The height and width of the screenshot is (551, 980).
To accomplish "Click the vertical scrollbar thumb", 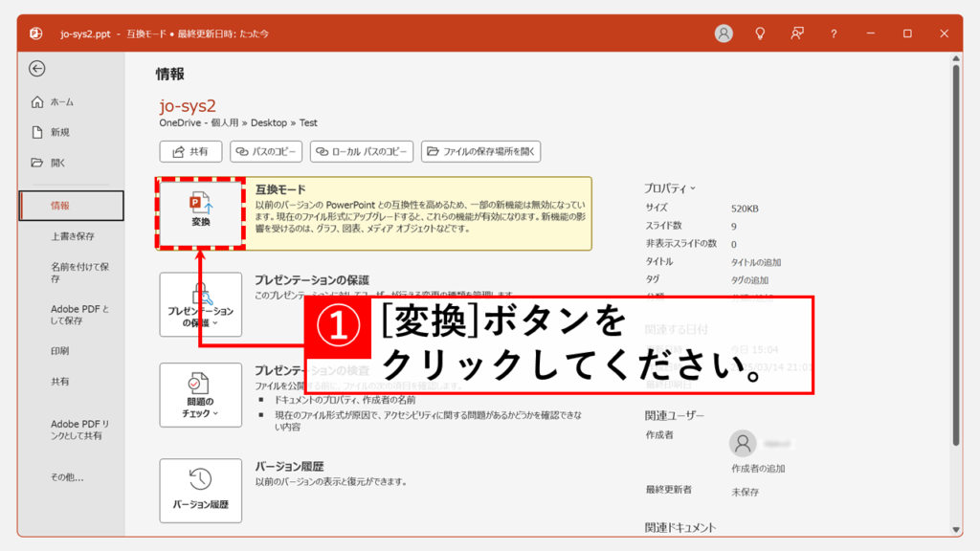I will coord(956,254).
